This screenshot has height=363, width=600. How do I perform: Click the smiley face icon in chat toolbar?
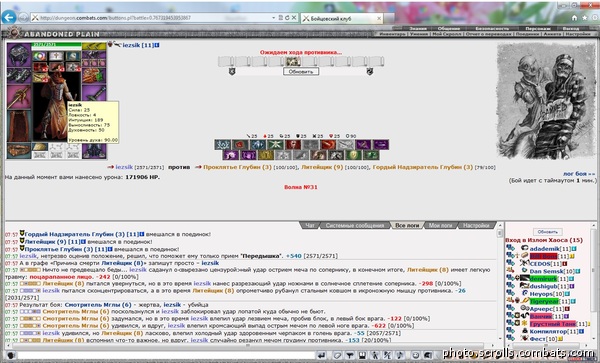(415, 355)
